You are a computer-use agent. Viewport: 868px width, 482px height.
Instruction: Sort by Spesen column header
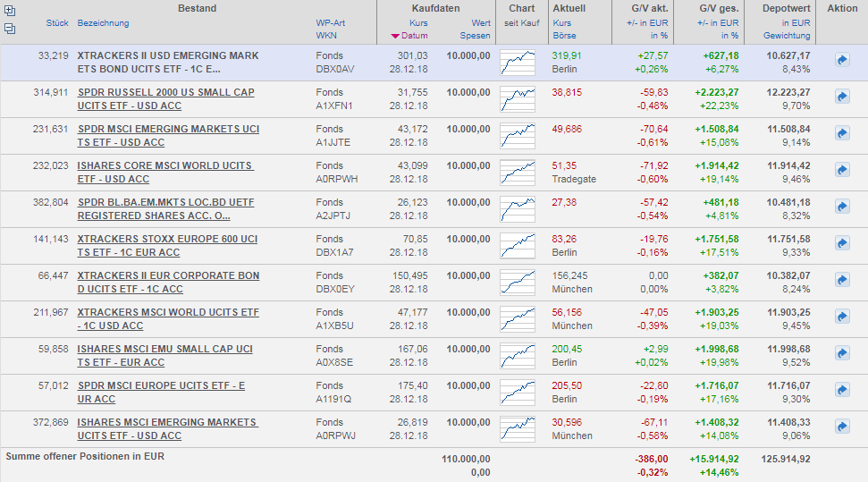pyautogui.click(x=475, y=36)
